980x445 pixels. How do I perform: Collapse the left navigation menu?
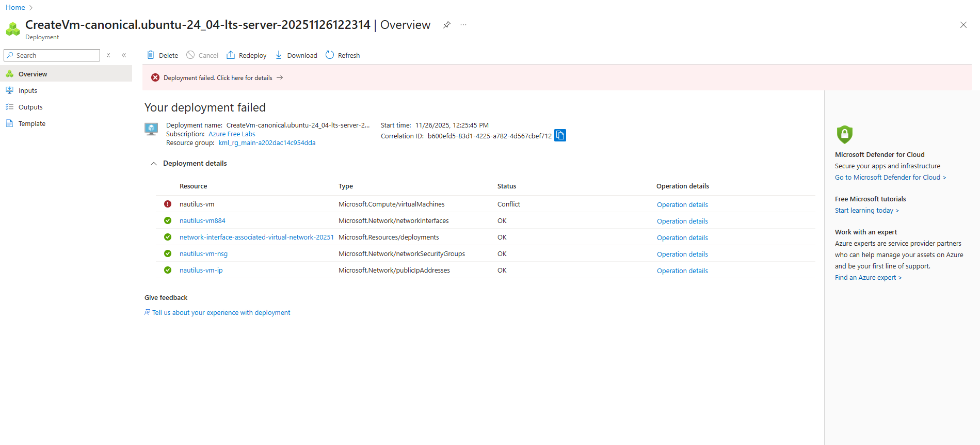[x=124, y=55]
